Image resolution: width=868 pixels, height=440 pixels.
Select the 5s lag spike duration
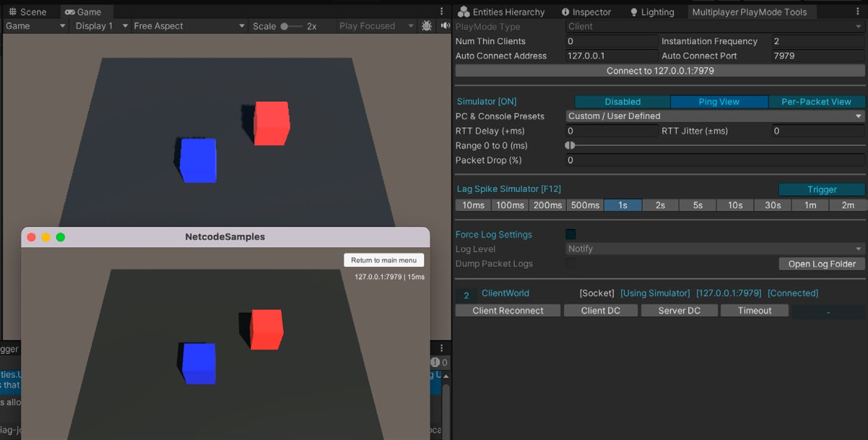698,205
